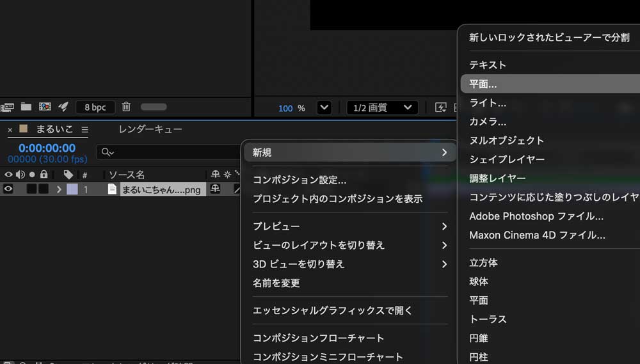The image size is (640, 364).
Task: Click the label tag column header icon
Action: pos(68,175)
